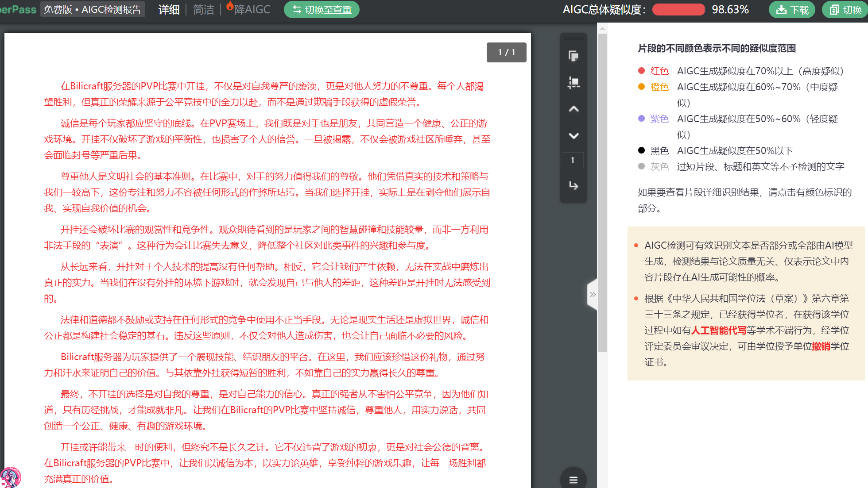Click the heading 片段的不同颜色表示不同的疑似度范围
868x488 pixels.
tap(717, 48)
